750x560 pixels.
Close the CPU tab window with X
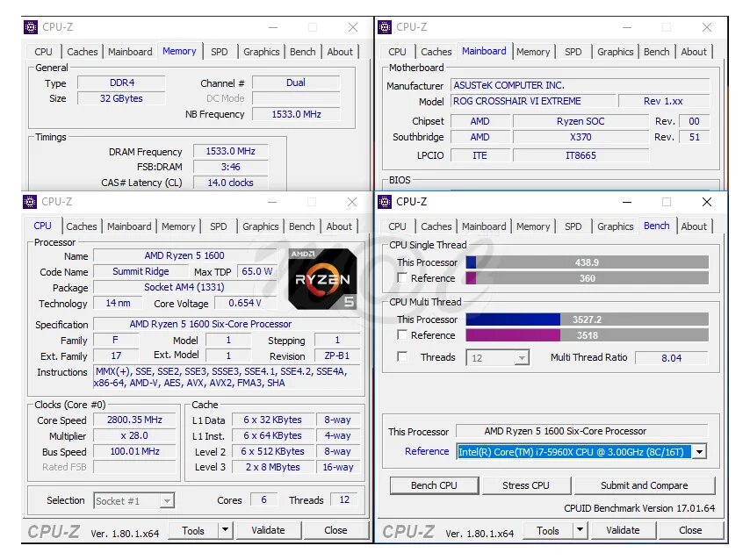(x=351, y=202)
